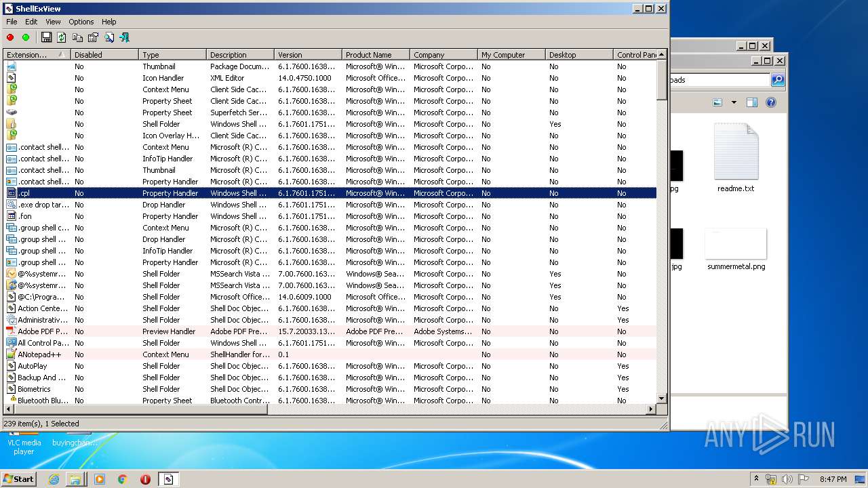Open Explorer view options dropdown arrow

tap(734, 103)
